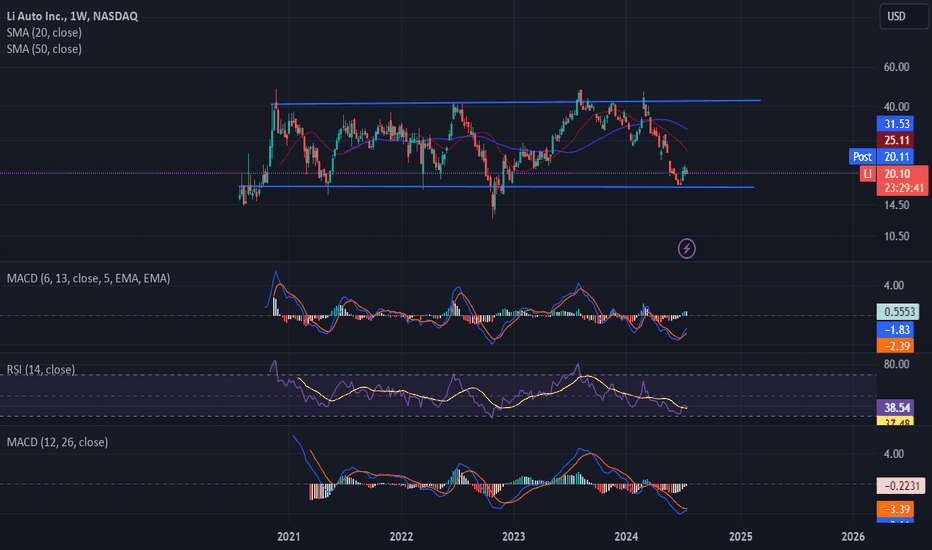The image size is (932, 550).
Task: Click the 20.11 post-market price label
Action: (x=897, y=156)
